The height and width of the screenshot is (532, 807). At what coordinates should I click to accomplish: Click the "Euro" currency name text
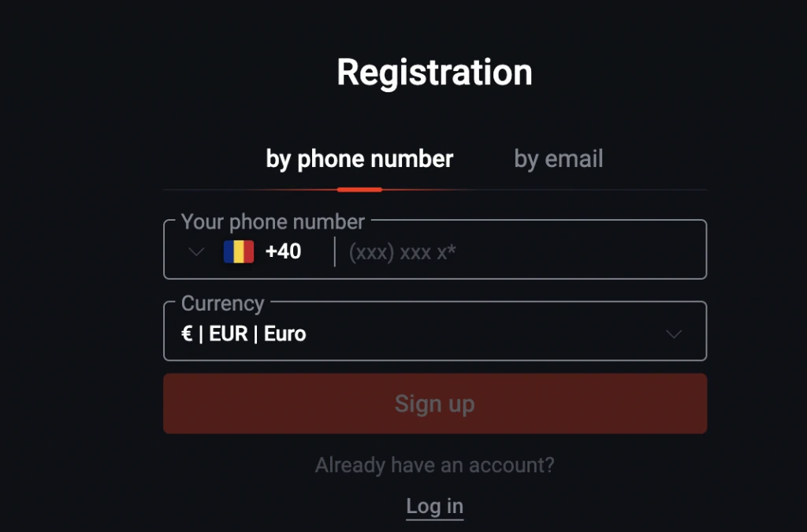point(284,334)
